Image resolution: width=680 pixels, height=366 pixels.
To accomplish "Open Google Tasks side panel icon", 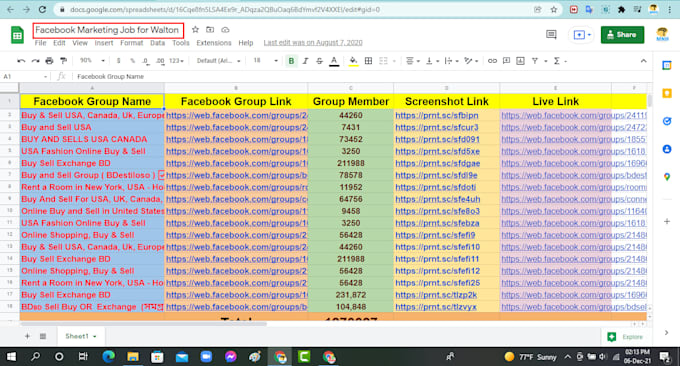I will point(667,121).
